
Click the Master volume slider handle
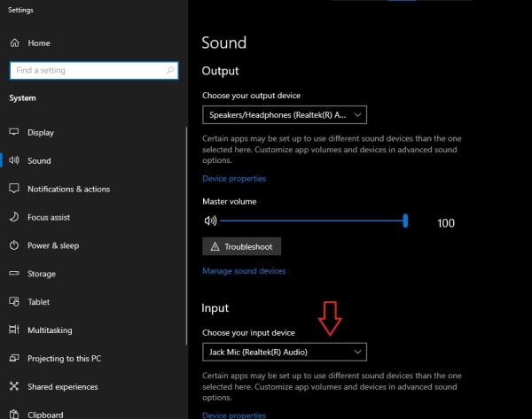tap(405, 221)
